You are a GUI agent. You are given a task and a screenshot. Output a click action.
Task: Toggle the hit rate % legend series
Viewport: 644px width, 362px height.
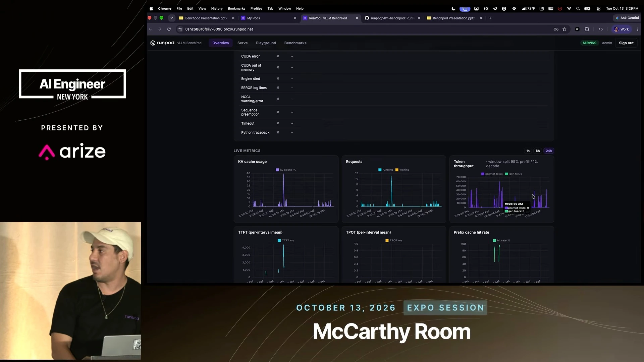pos(501,241)
